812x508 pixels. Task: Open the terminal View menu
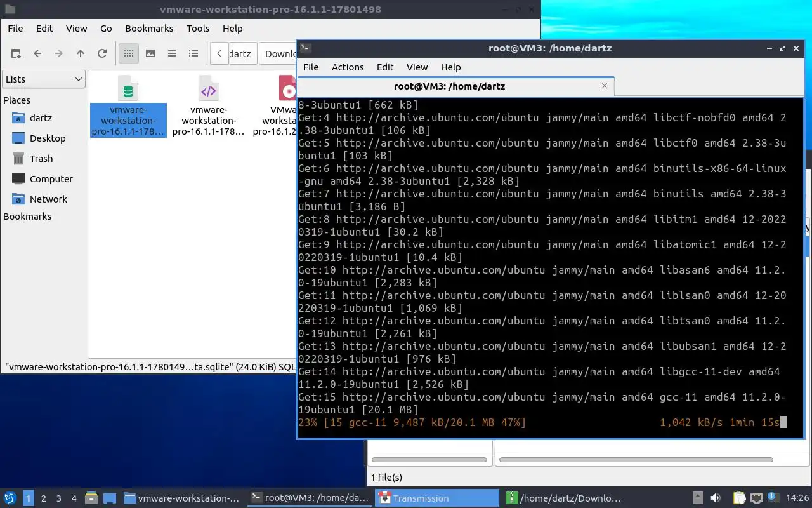tap(417, 67)
